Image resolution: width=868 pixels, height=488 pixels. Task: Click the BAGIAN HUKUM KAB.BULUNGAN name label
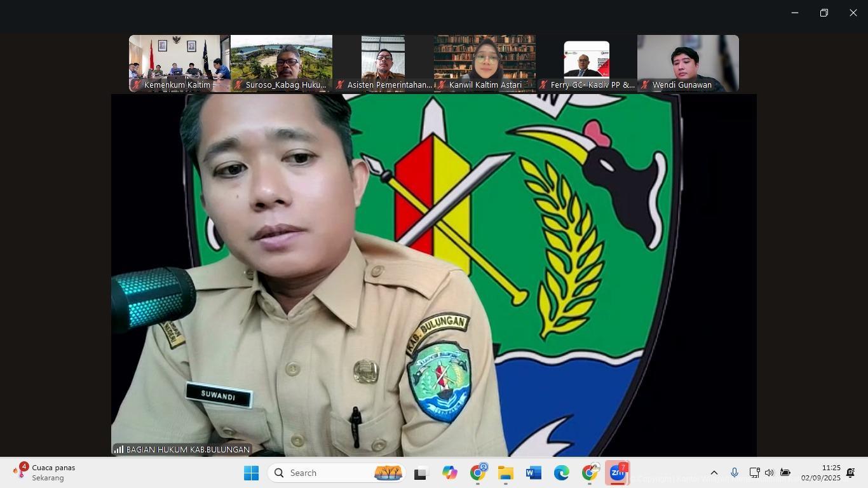coord(188,449)
